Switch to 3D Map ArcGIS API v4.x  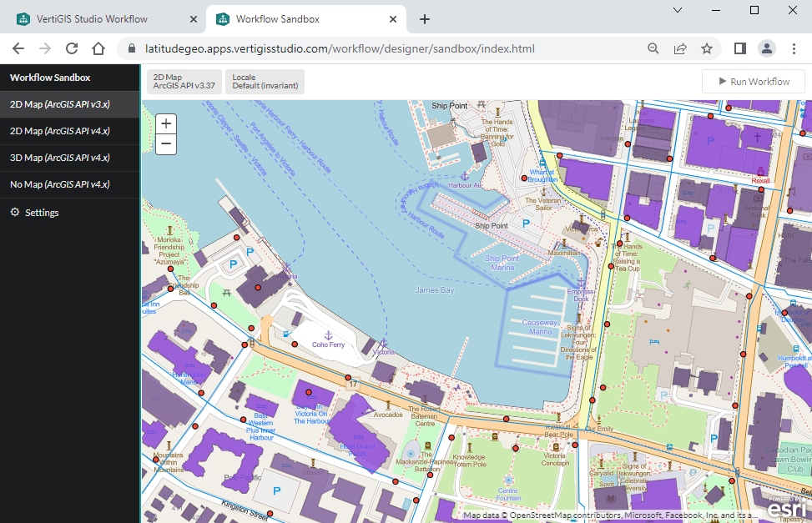(59, 158)
